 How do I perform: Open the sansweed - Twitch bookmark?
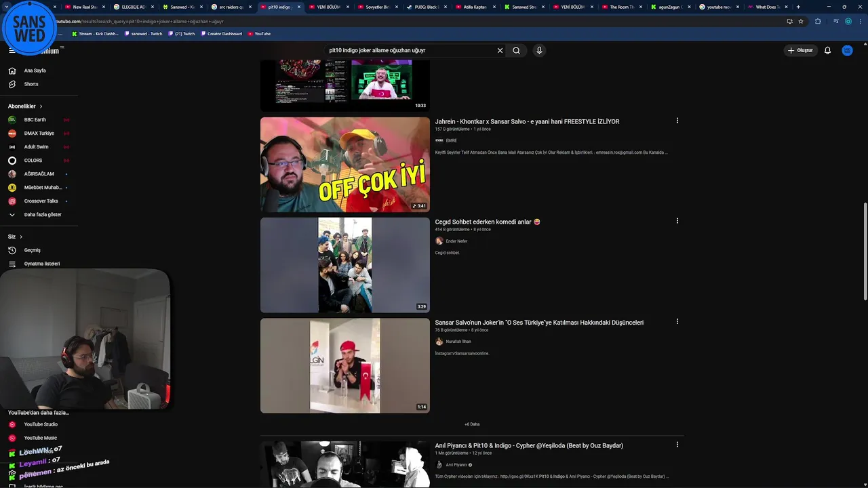(x=143, y=33)
